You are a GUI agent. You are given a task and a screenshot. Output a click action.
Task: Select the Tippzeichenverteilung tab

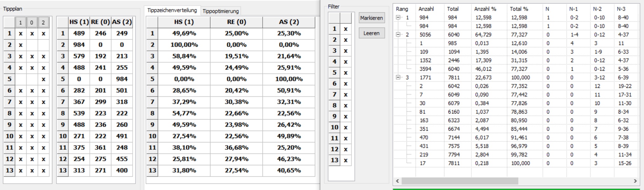tap(172, 10)
